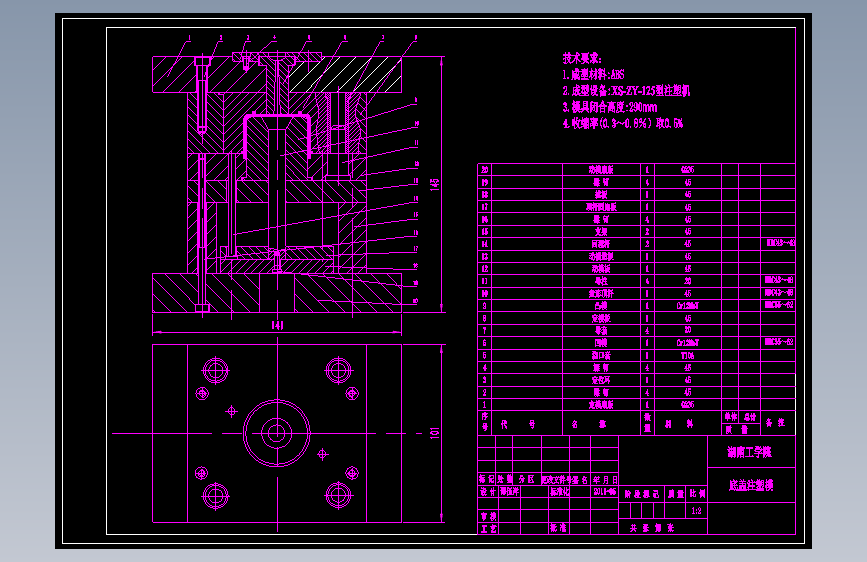Select the horizontal dimension value 141
Image resolution: width=867 pixels, height=562 pixels.
[x=278, y=325]
